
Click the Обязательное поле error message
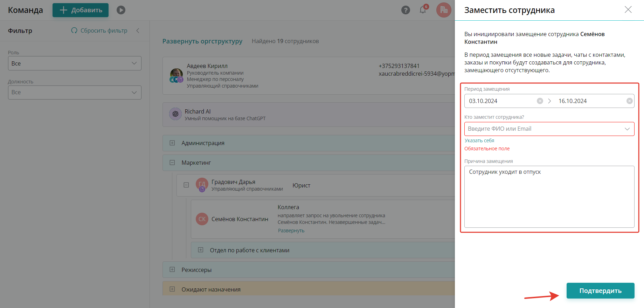[x=487, y=149]
